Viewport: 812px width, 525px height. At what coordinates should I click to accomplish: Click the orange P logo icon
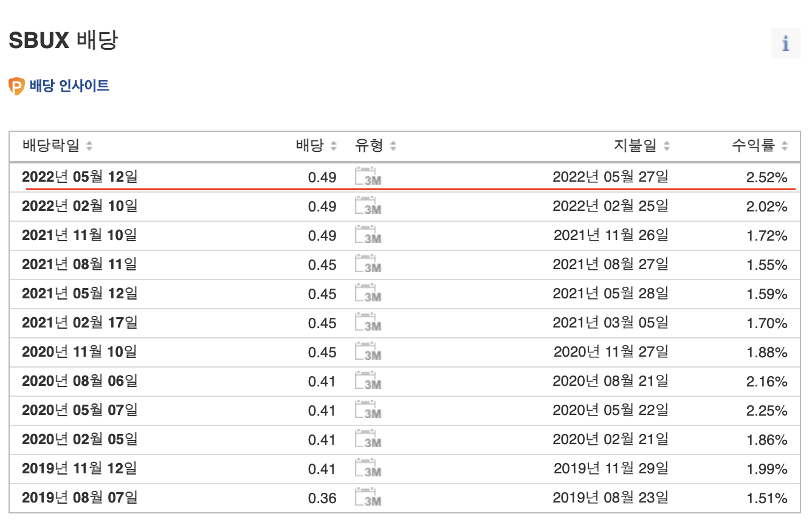point(16,86)
